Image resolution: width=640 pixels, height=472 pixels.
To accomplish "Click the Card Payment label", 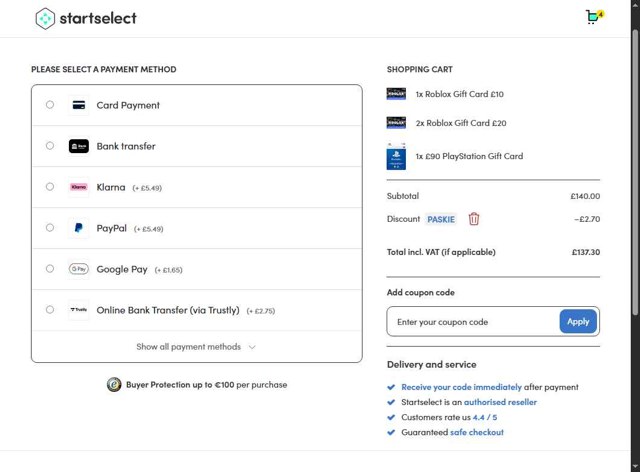I will click(x=128, y=105).
